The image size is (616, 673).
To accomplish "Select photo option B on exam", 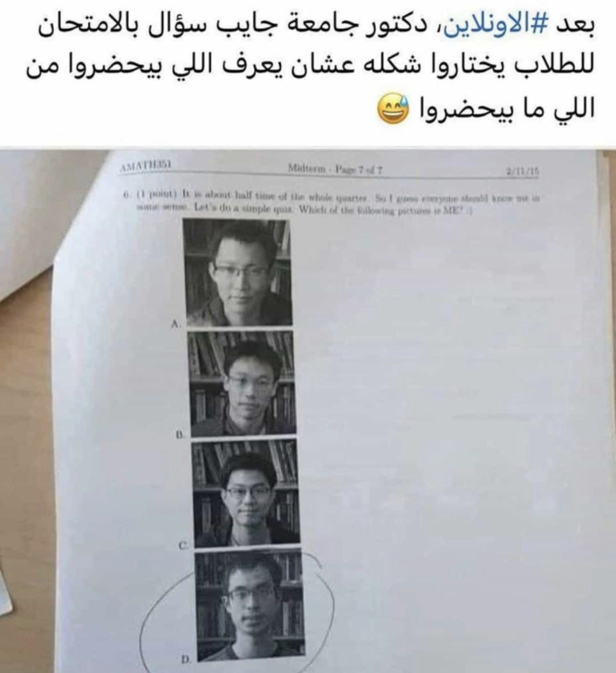I will click(243, 384).
